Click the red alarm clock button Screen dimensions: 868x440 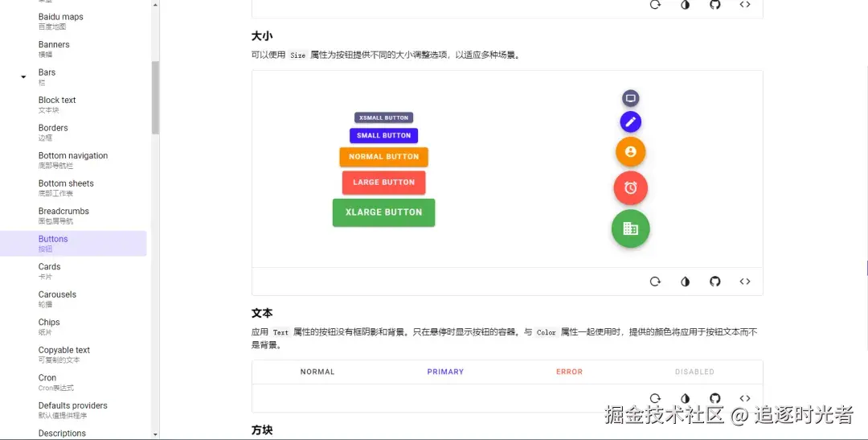tap(631, 188)
